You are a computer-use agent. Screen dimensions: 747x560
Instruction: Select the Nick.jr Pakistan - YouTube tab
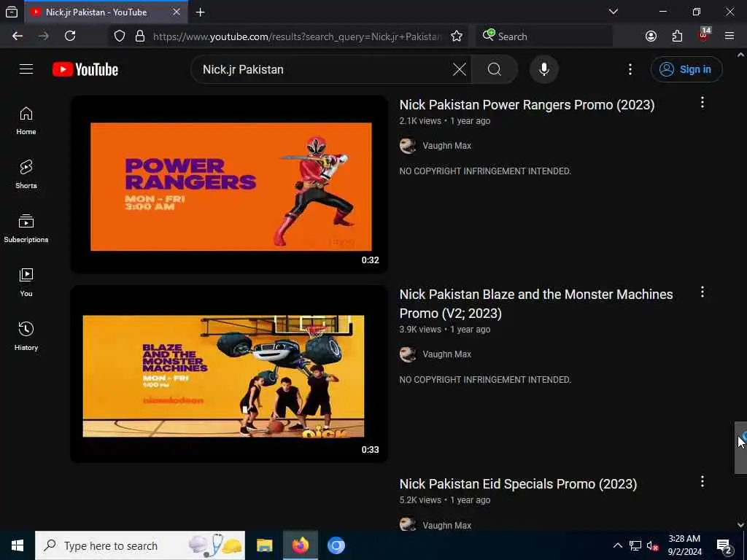pos(107,12)
